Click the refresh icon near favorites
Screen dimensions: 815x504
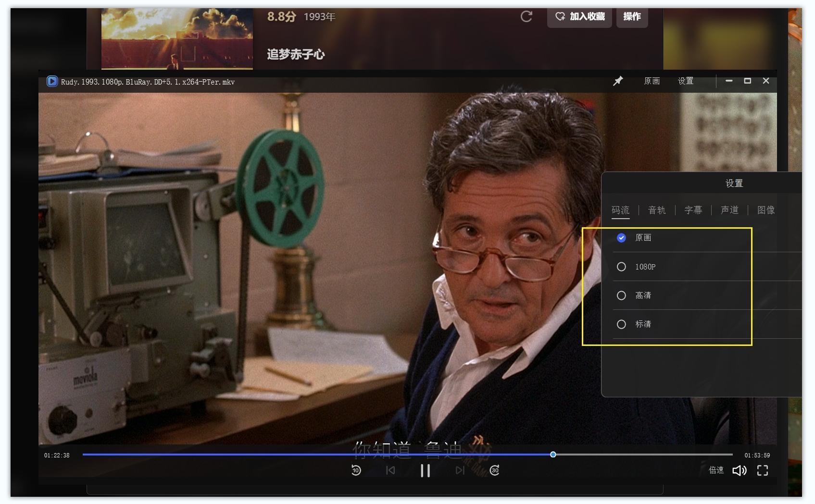pyautogui.click(x=527, y=17)
